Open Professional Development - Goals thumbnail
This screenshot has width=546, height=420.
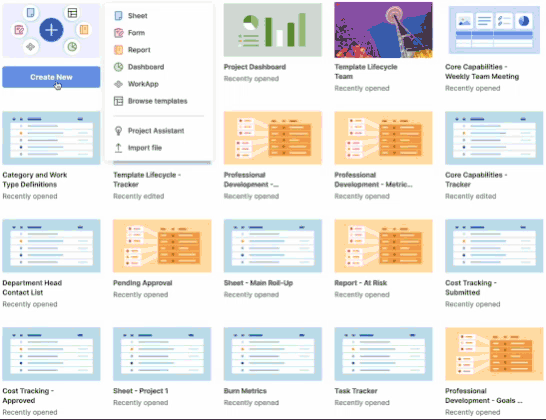[494, 354]
